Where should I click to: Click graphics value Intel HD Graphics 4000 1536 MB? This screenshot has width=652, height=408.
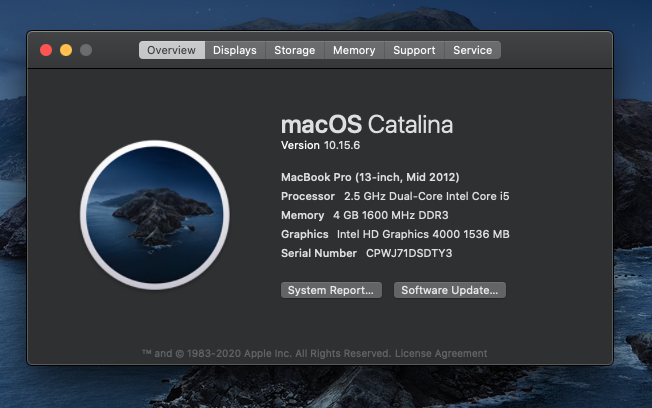(x=423, y=235)
